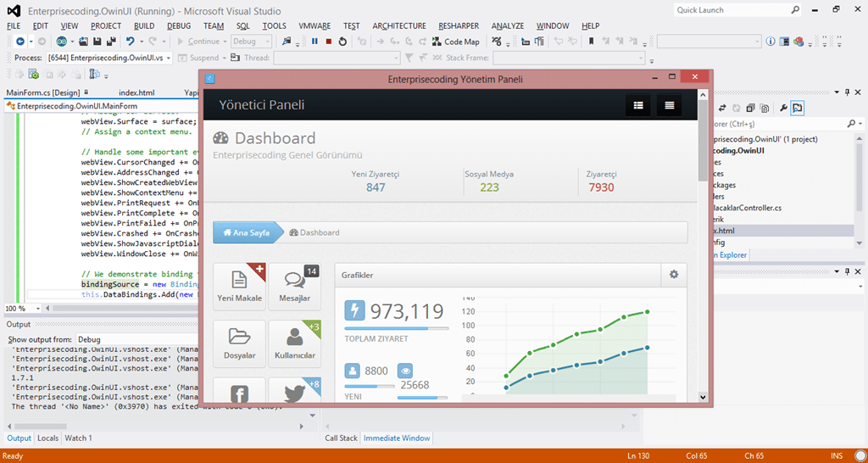Viewport: 868px width, 463px height.
Task: Switch to MainForm.cs [Design] tab
Action: click(43, 92)
